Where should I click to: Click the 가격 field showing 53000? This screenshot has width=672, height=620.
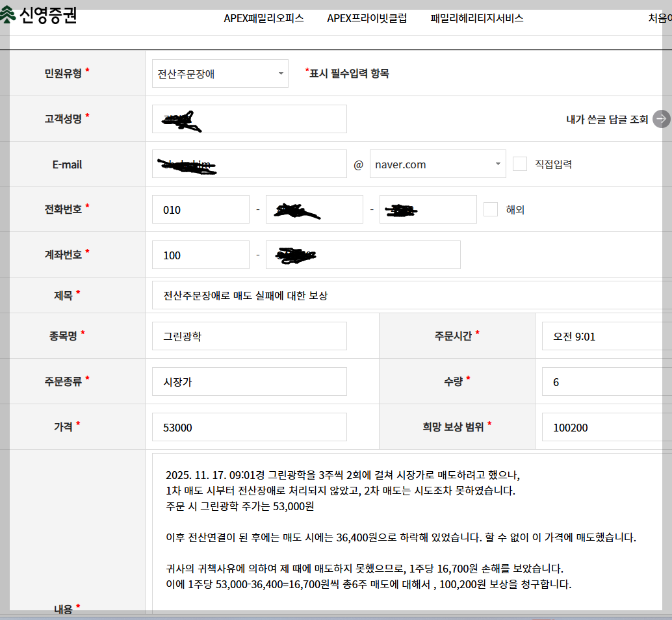click(x=249, y=427)
